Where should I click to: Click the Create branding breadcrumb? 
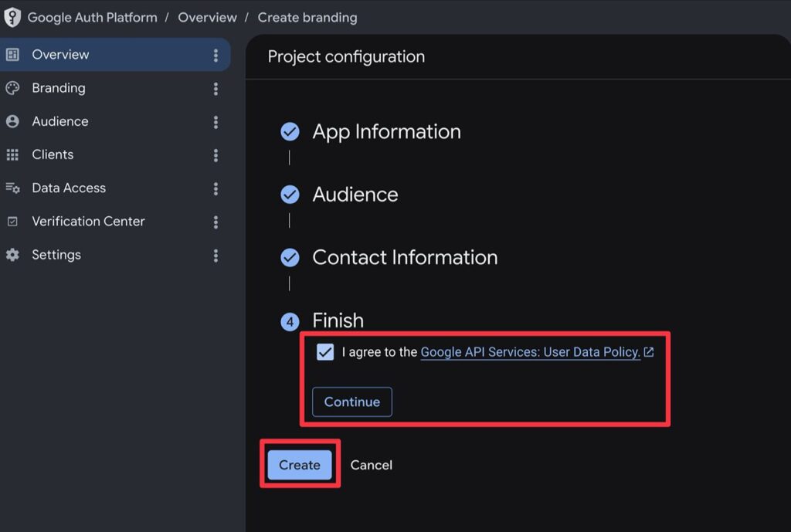pos(307,18)
